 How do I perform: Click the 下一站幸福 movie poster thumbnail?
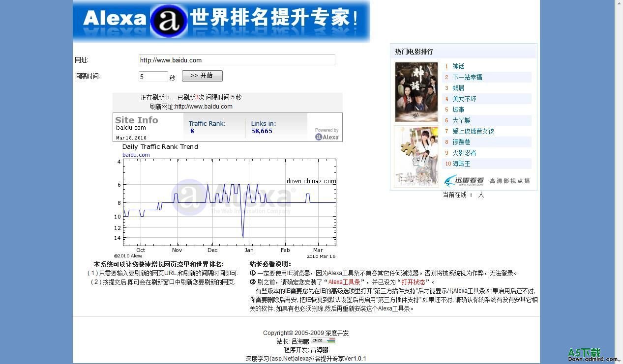pos(416,156)
